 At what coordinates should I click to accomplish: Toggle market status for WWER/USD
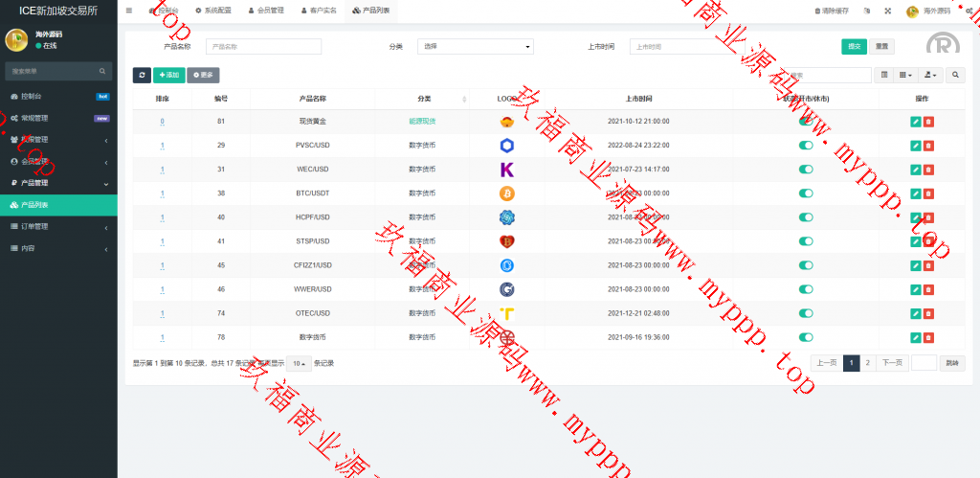coord(806,289)
